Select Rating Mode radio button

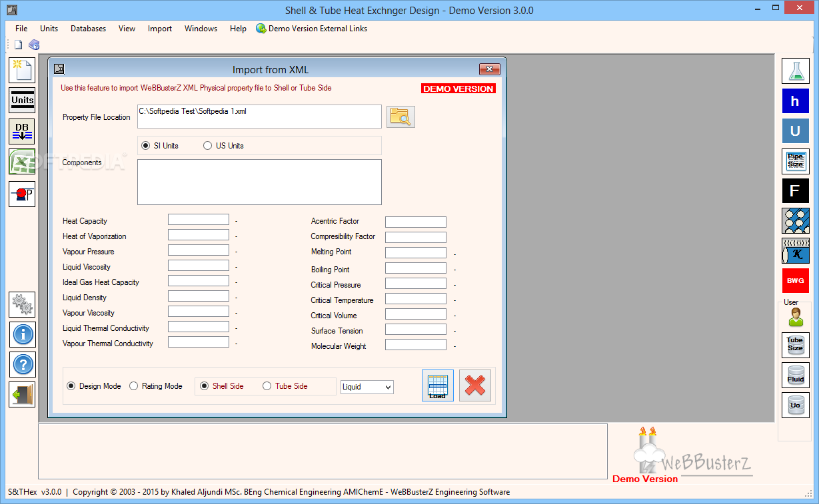[134, 386]
